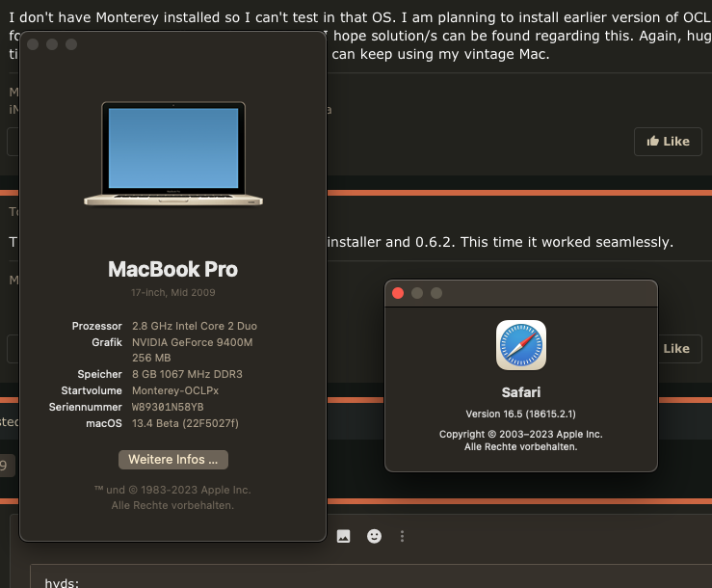Open the emoji smiley picker in the editor toolbar
This screenshot has width=712, height=588.
click(x=374, y=536)
